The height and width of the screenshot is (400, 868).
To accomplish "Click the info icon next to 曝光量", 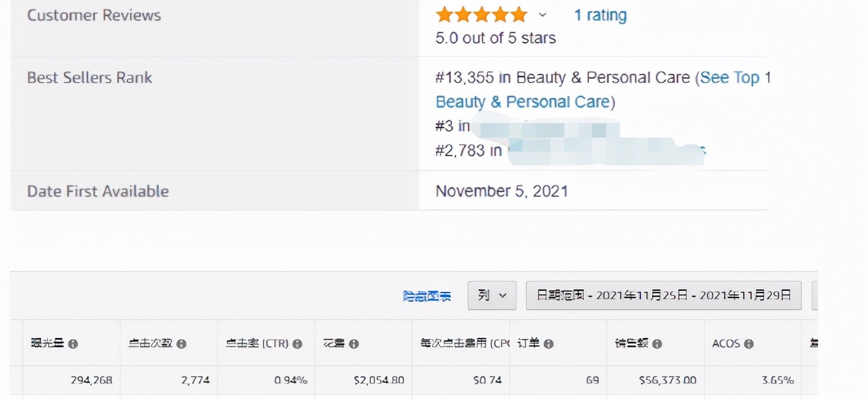I will [x=73, y=343].
